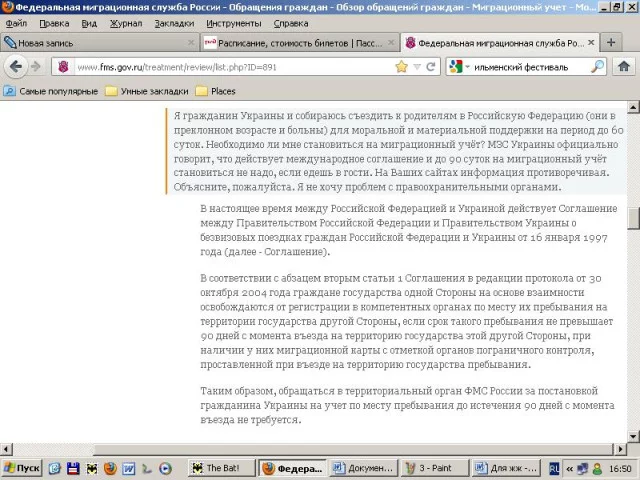Switch to The Bat! taskbar window
This screenshot has height=480, width=640.
tap(222, 468)
